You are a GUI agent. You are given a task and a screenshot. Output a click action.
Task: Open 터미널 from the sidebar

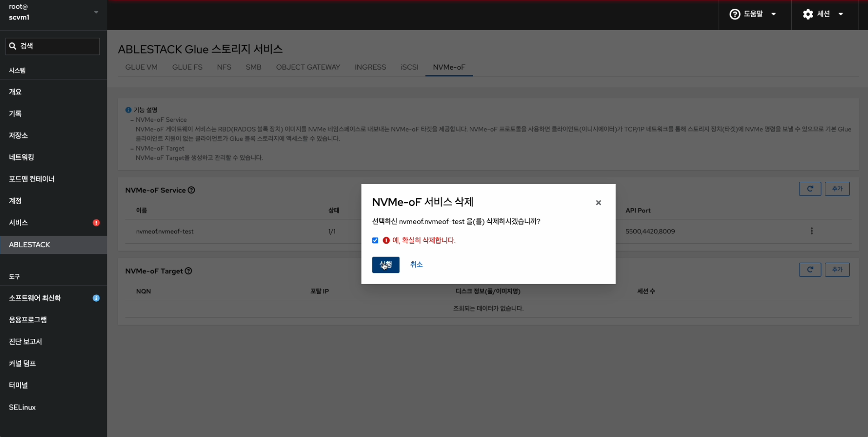(x=19, y=385)
